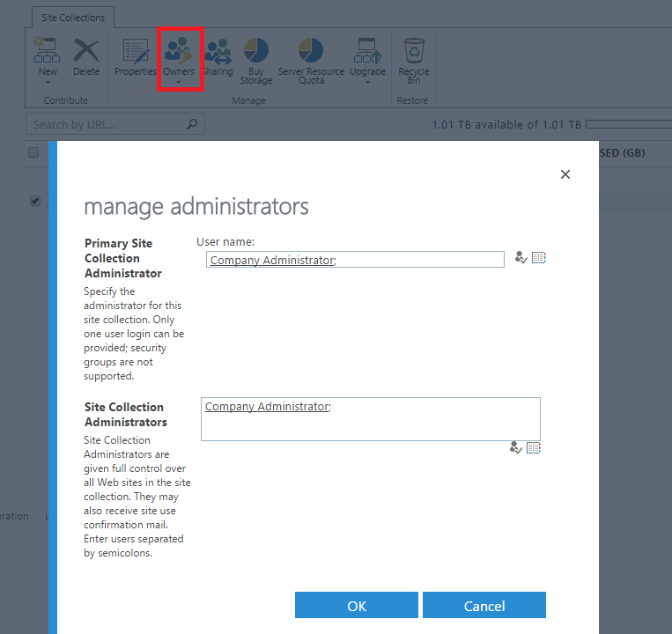
Task: Click the 'Contribute' ribbon group label
Action: [x=65, y=100]
